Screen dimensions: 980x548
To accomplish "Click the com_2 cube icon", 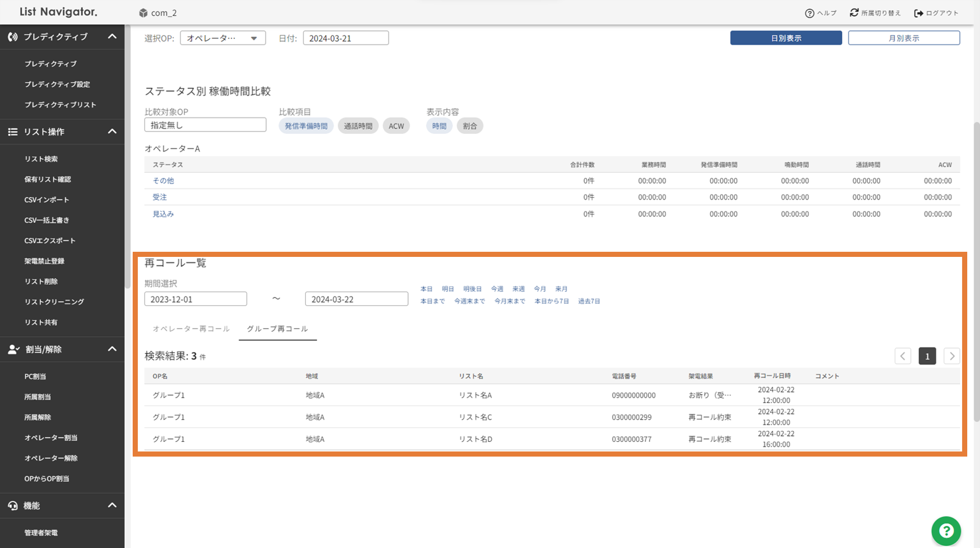I will click(143, 13).
